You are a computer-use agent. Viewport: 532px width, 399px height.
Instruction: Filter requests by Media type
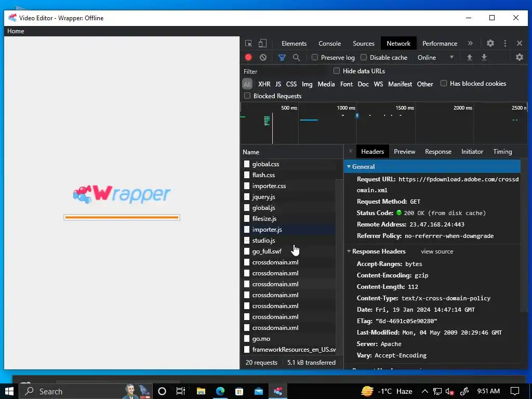[326, 84]
